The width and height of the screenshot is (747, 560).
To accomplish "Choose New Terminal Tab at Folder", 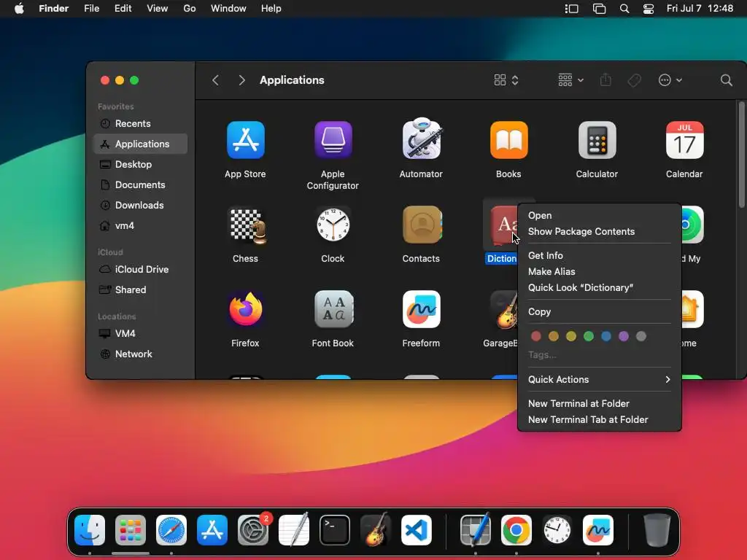I will (600, 419).
